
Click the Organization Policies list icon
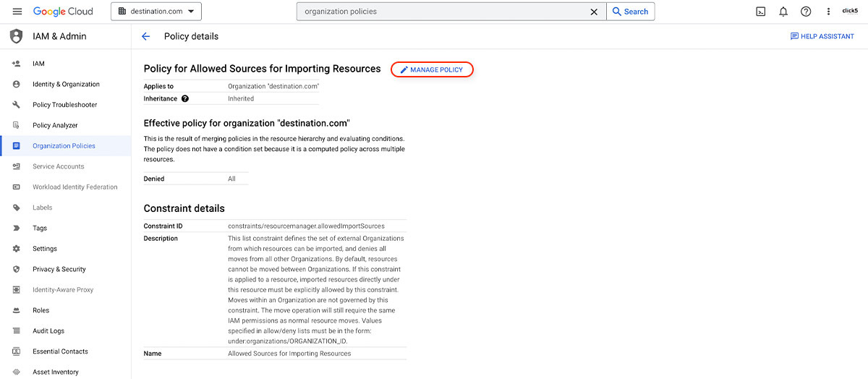16,145
